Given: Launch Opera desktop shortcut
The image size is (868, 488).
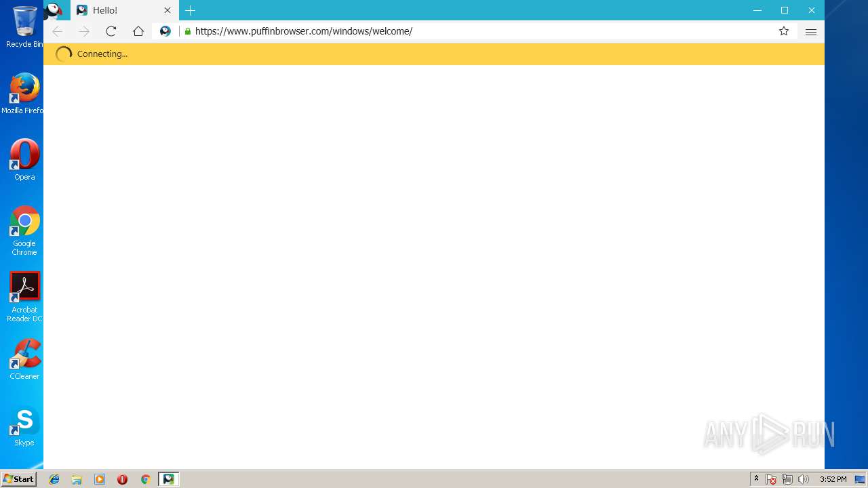Looking at the screenshot, I should pyautogui.click(x=24, y=160).
